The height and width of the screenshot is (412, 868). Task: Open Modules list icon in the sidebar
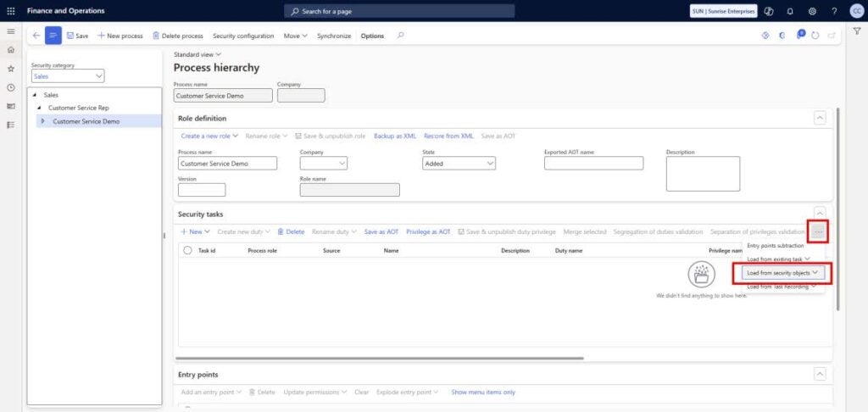(x=10, y=125)
